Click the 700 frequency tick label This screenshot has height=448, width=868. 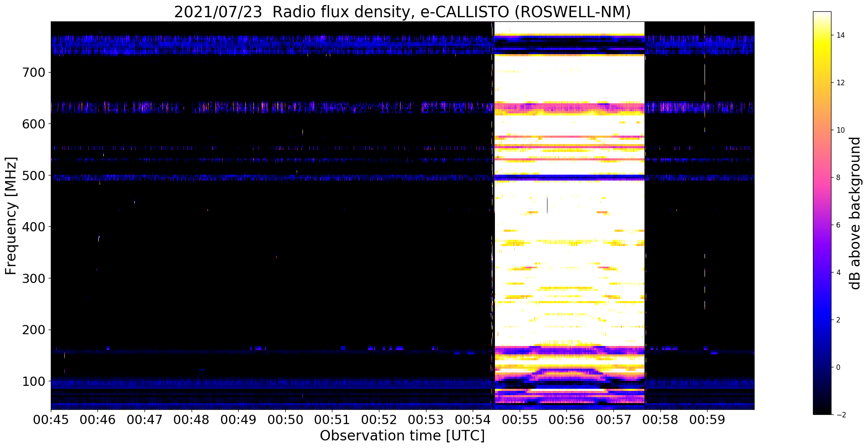point(33,73)
